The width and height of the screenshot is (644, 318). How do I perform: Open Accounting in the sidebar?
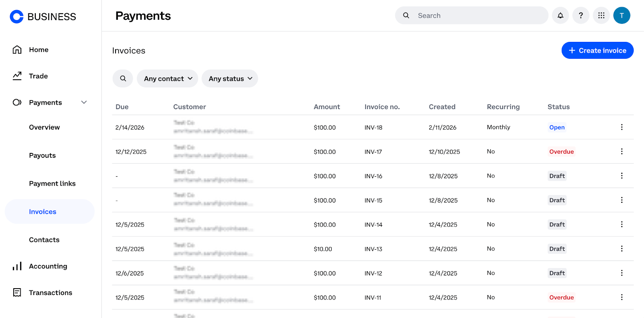pos(48,266)
